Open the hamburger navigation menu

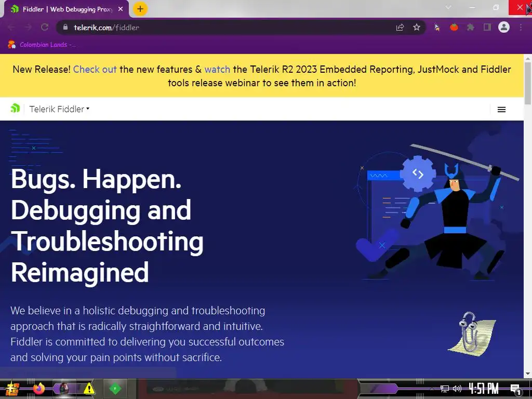pos(501,109)
